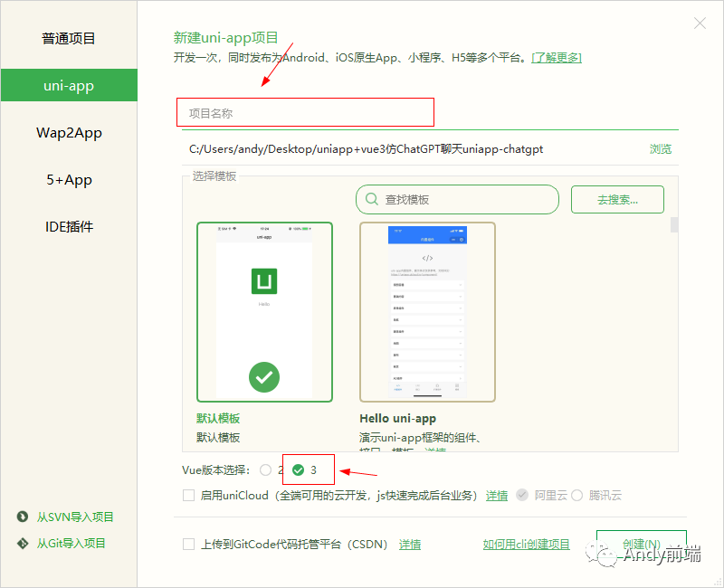Select Vue version 3 radio button
The height and width of the screenshot is (588, 724).
[x=299, y=469]
